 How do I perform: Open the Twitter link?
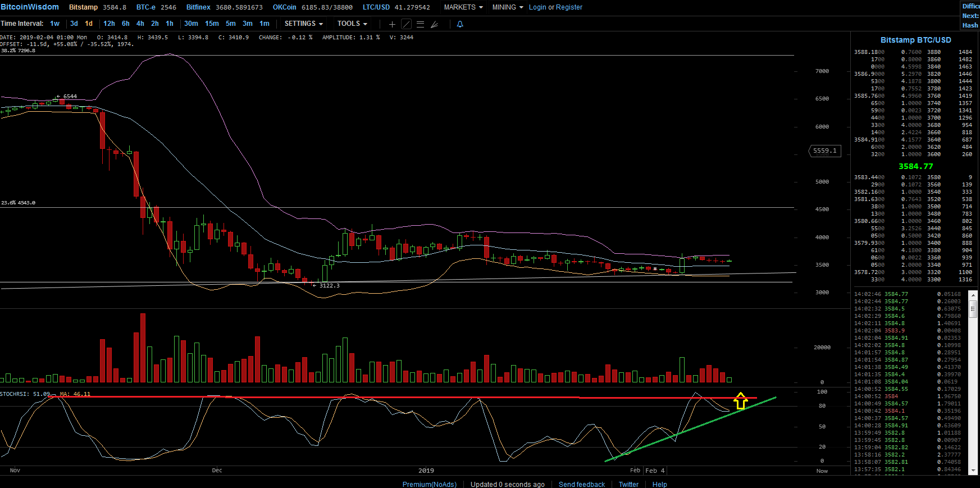click(628, 484)
